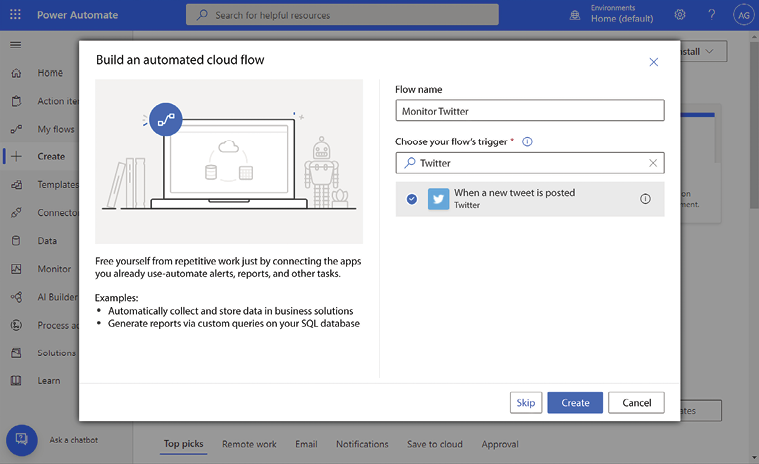
Task: Click the Create button in dialog
Action: pos(575,403)
